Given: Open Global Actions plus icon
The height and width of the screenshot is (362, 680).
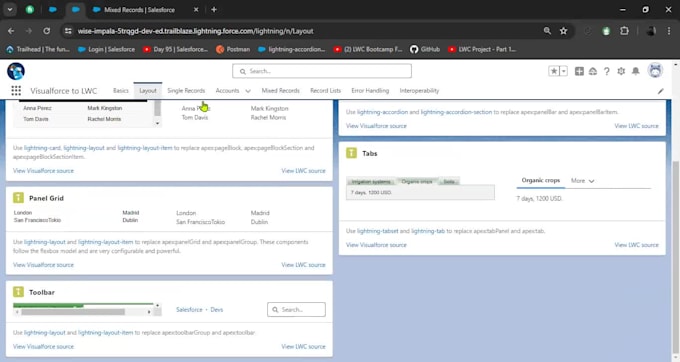Looking at the screenshot, I should point(579,71).
